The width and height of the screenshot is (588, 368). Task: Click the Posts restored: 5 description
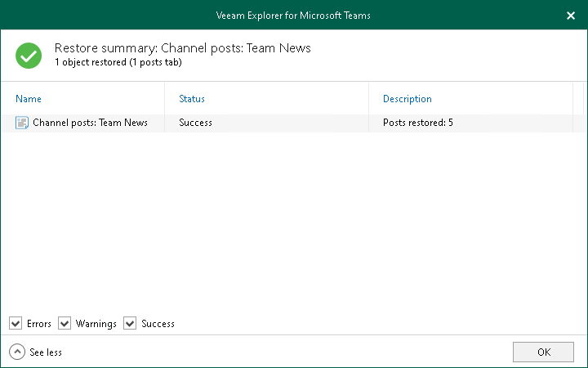coord(418,123)
